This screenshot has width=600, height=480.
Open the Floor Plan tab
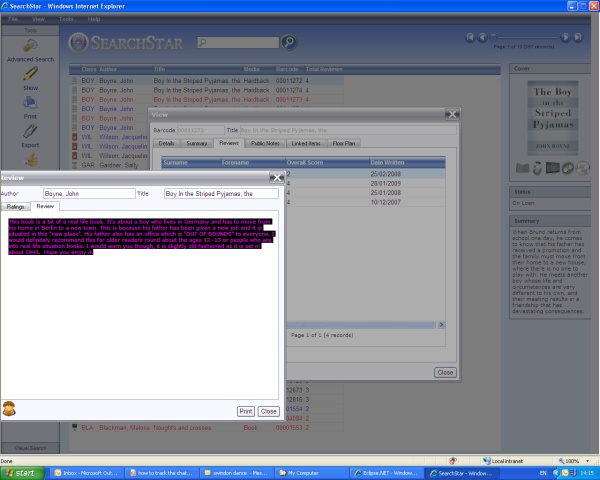[x=344, y=143]
